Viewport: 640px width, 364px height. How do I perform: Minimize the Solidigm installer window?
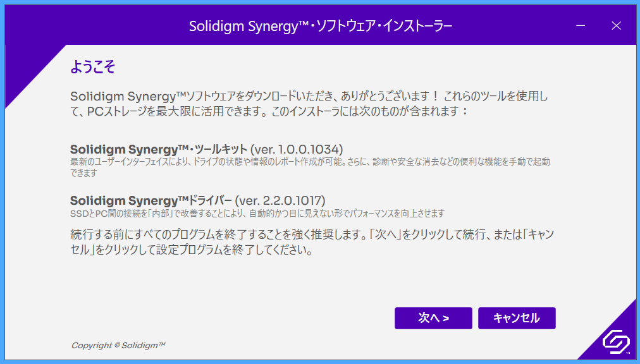pos(581,26)
